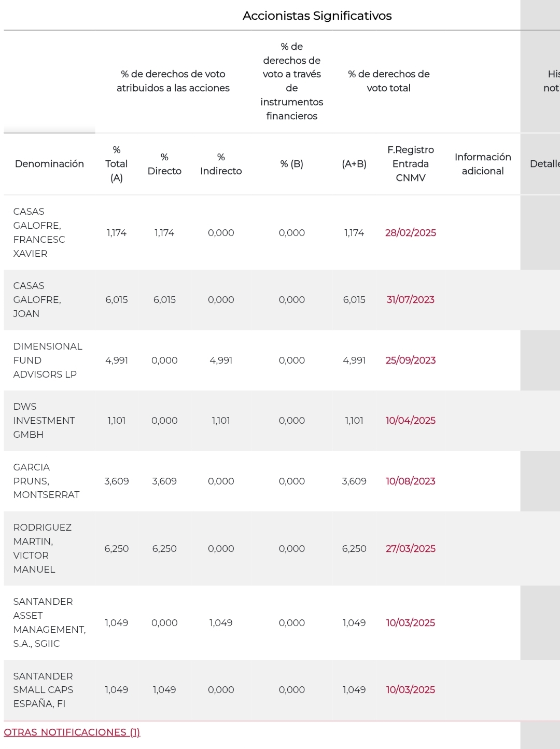Select the % Indirecto column header
This screenshot has height=749, width=560.
[221, 164]
